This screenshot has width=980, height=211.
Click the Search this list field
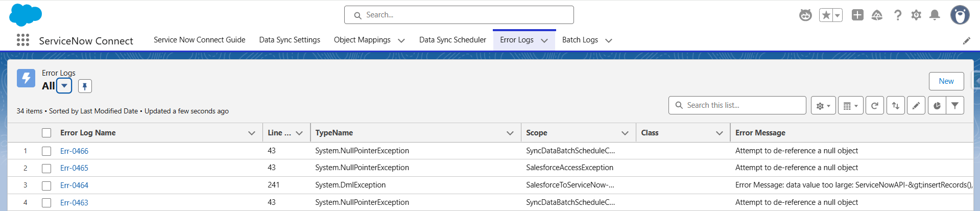[737, 105]
